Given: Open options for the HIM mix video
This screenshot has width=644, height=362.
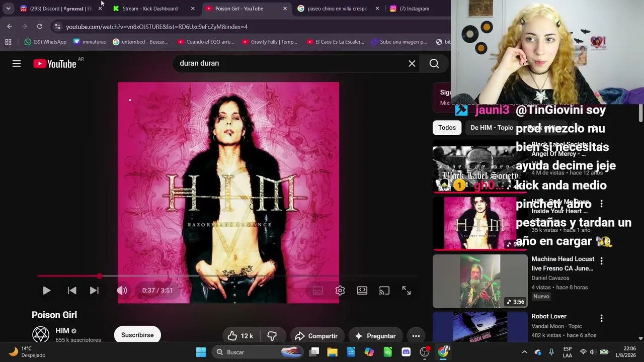Looking at the screenshot, I should (x=601, y=204).
